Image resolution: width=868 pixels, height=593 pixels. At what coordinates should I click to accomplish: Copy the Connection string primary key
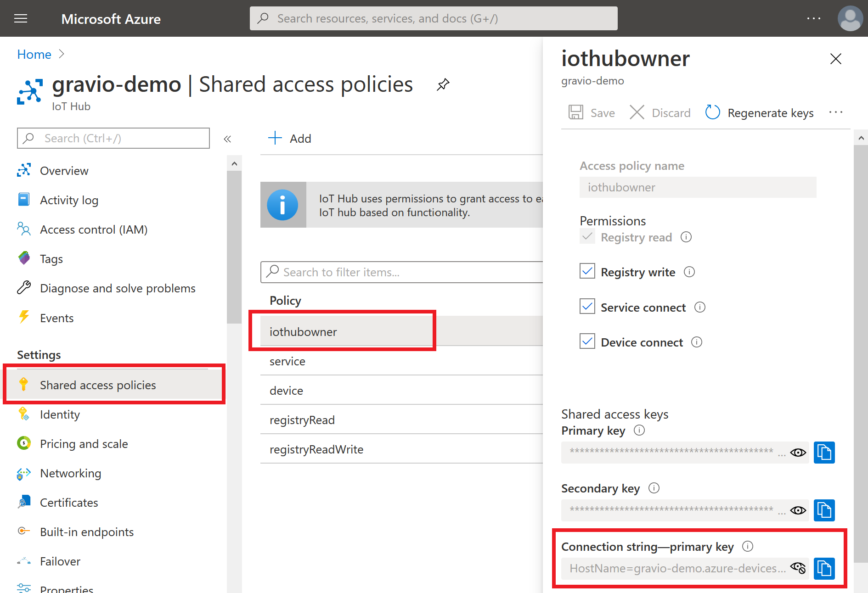(824, 569)
